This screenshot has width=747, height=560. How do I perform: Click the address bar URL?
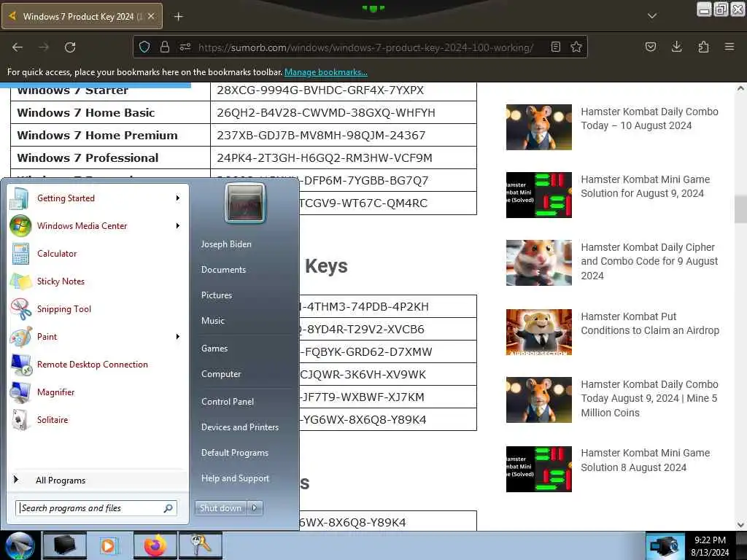(x=365, y=47)
